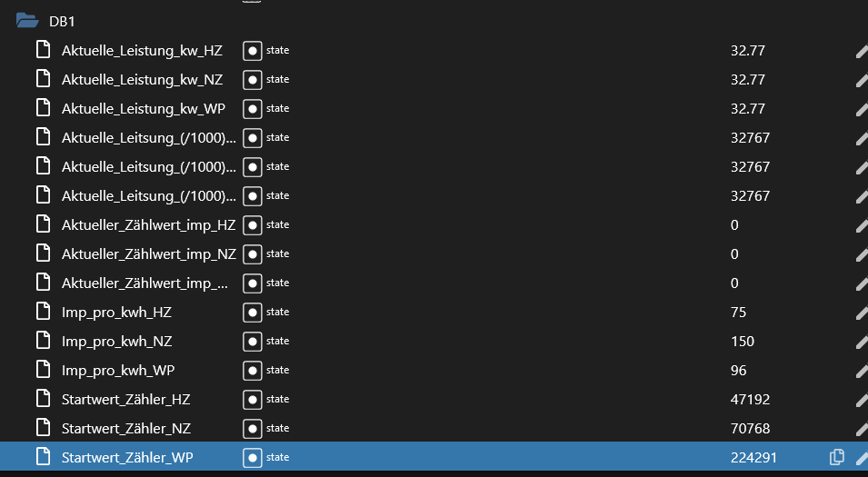Click value 32.77 of Aktuelle_Leistung_kw_HZ
Image resolution: width=868 pixels, height=477 pixels.
click(x=747, y=51)
